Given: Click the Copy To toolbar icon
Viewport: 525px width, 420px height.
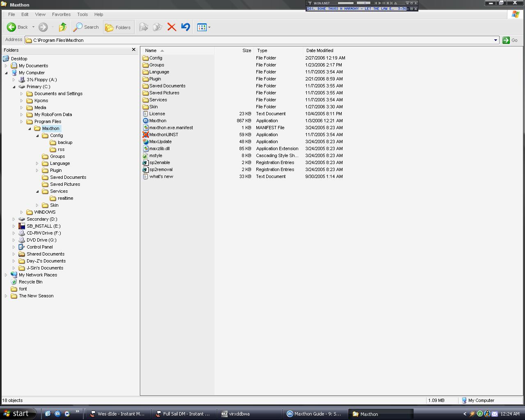Looking at the screenshot, I should click(157, 27).
